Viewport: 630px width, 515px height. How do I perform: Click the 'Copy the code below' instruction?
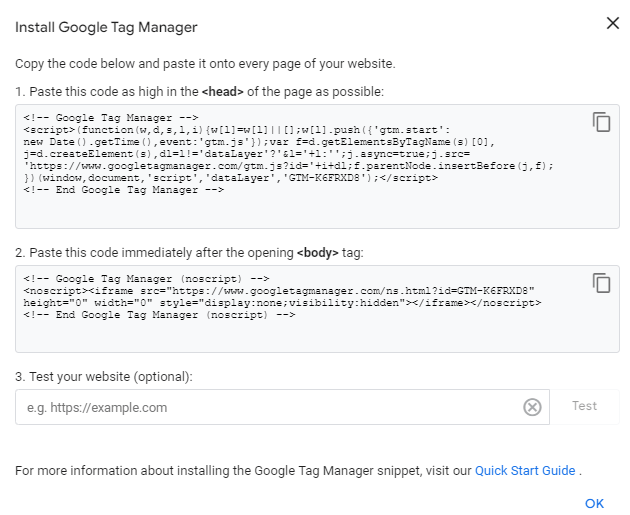(x=205, y=64)
